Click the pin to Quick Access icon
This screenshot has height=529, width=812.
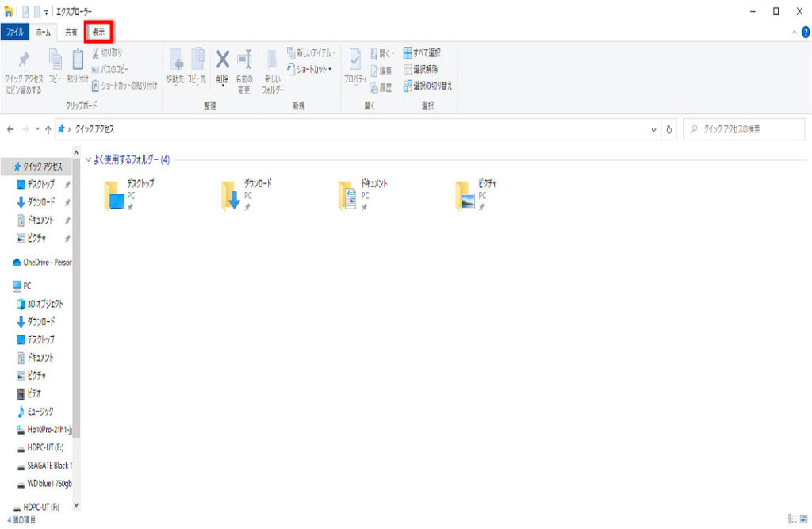pyautogui.click(x=23, y=61)
